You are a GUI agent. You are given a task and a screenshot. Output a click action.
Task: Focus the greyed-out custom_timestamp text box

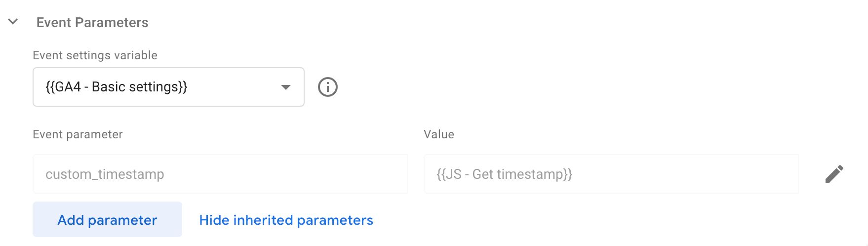(x=220, y=174)
